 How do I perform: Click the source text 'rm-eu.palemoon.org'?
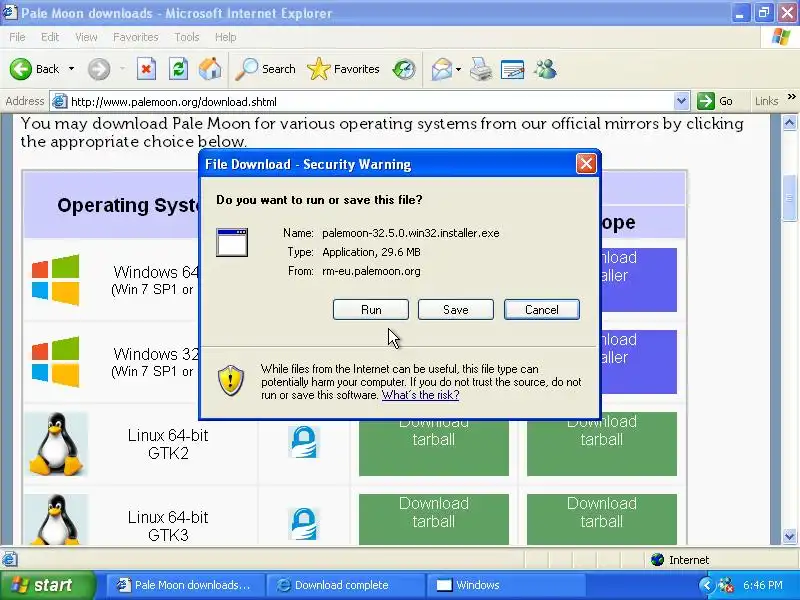click(371, 271)
